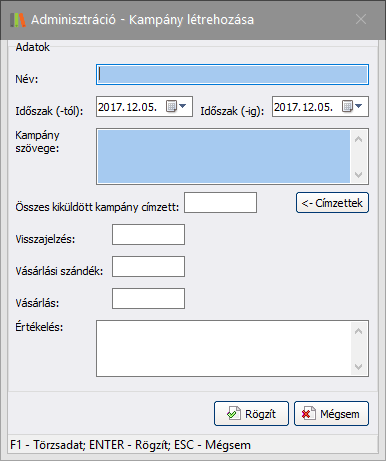The height and width of the screenshot is (461, 386).
Task: Click inside the Értékelés text area
Action: click(224, 348)
